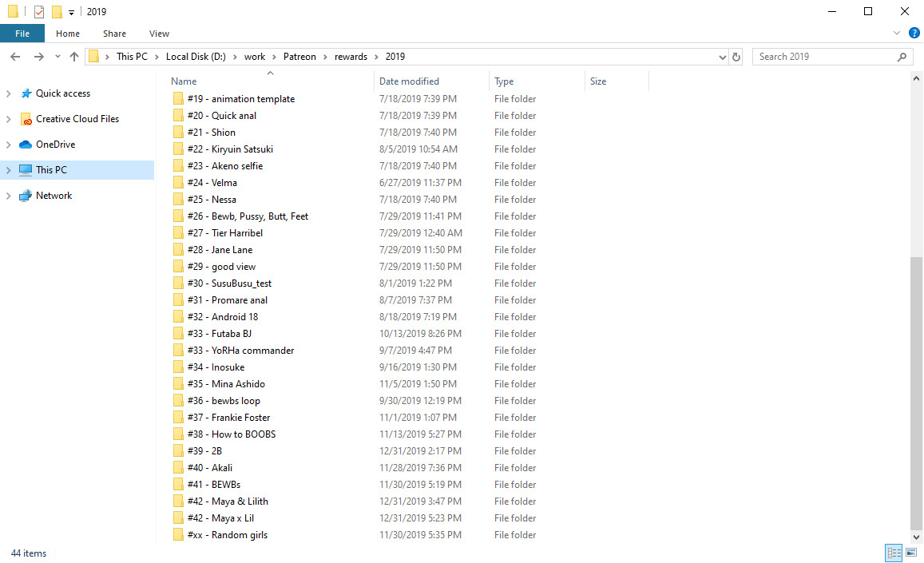
Task: Open the address bar history dropdown
Action: 722,57
